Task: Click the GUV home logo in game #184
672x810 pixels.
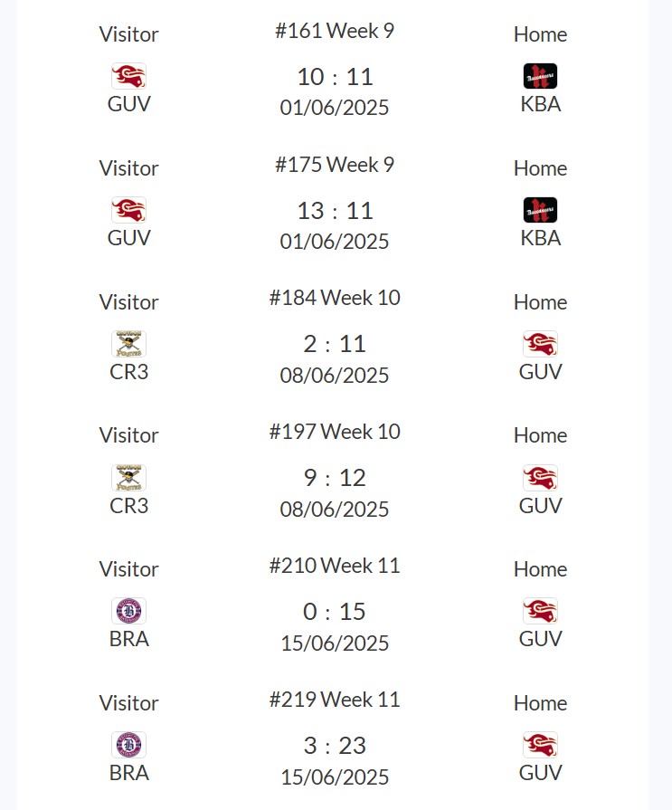Action: (540, 344)
